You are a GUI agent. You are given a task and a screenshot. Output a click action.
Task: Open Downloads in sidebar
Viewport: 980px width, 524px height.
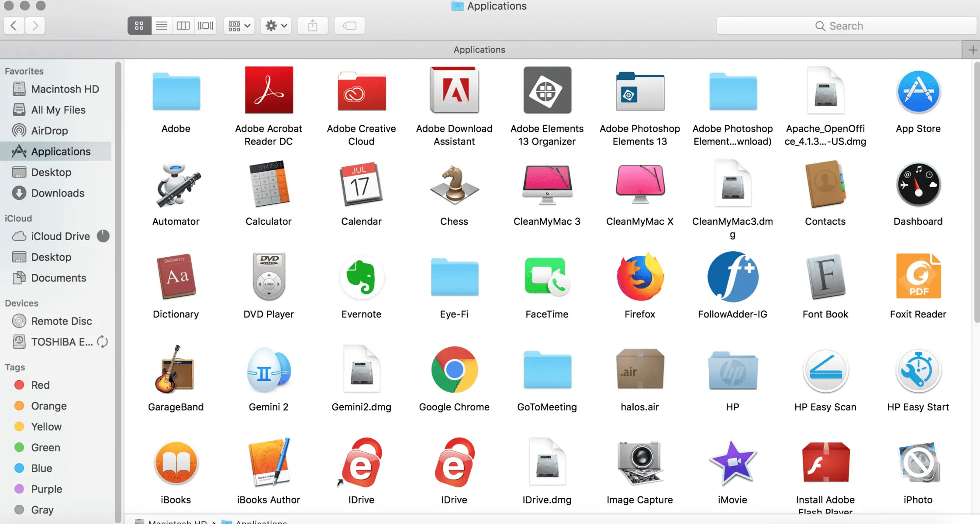click(x=56, y=193)
